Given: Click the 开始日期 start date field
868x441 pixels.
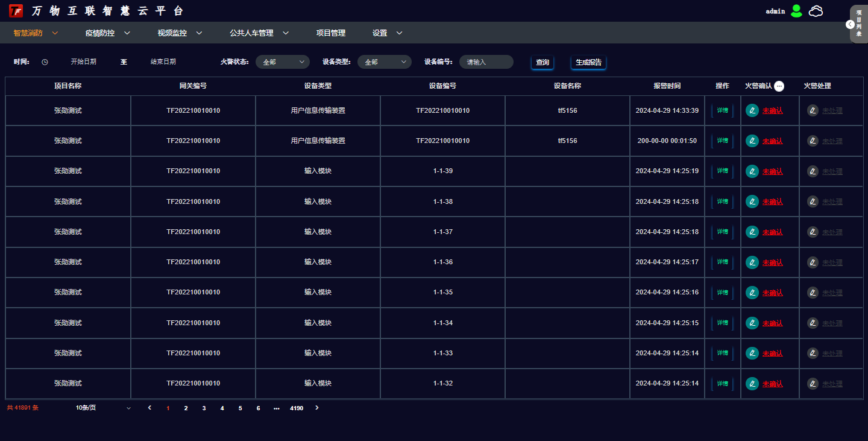Looking at the screenshot, I should tap(84, 62).
